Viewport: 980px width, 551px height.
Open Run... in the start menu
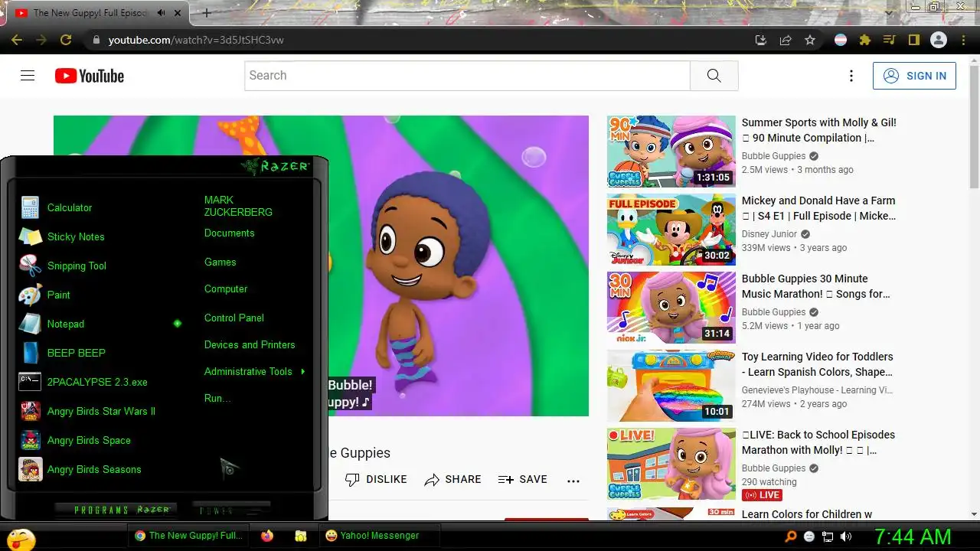tap(217, 398)
